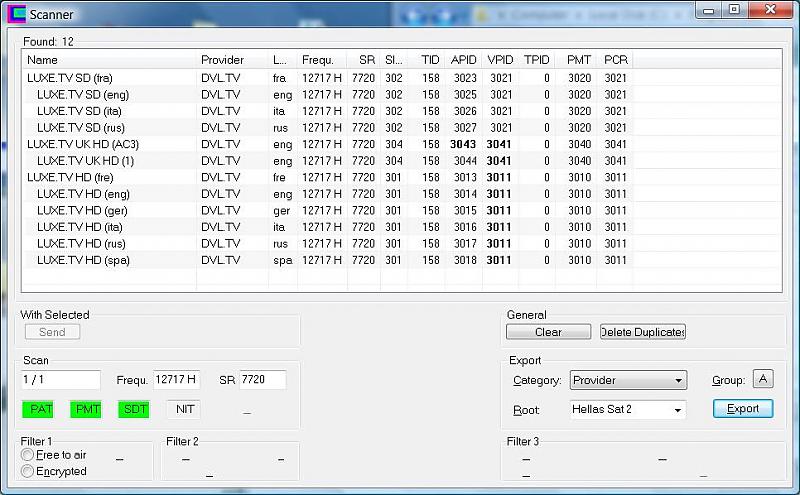Sort by the Provider column header

(x=232, y=60)
